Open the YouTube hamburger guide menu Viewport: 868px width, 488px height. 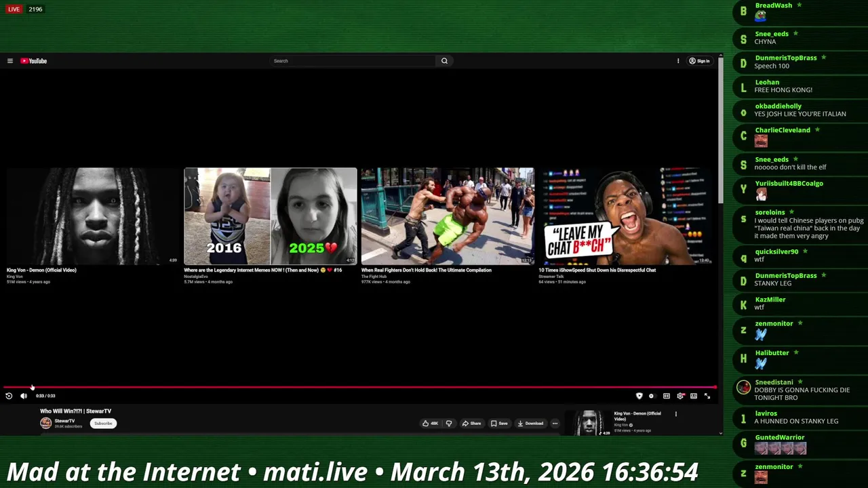click(x=10, y=61)
